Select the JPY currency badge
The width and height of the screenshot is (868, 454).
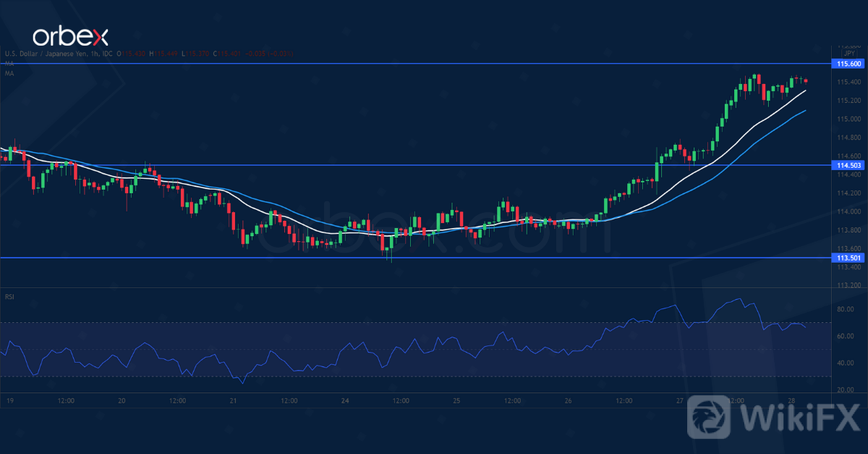pos(848,53)
